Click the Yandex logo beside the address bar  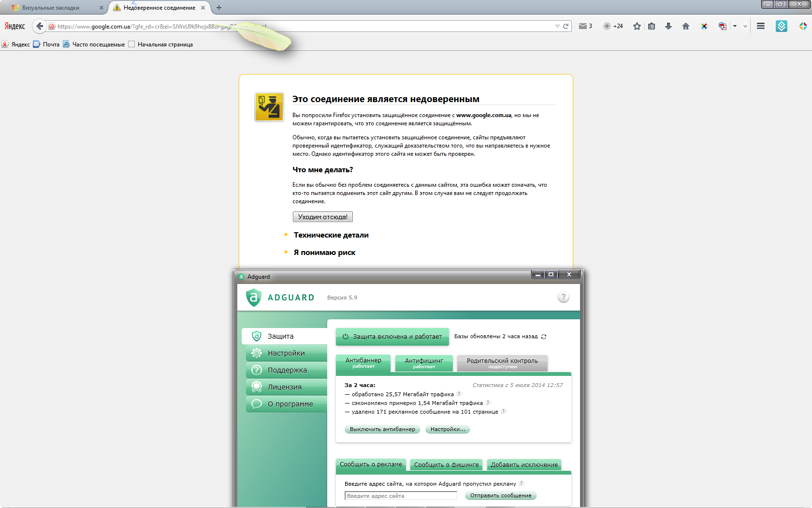15,26
